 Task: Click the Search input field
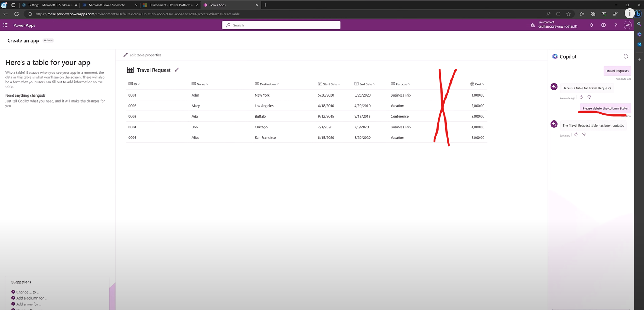pos(281,25)
